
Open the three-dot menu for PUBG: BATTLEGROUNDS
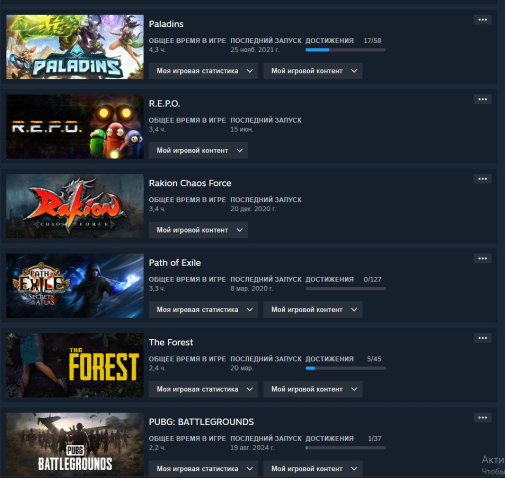pos(482,418)
